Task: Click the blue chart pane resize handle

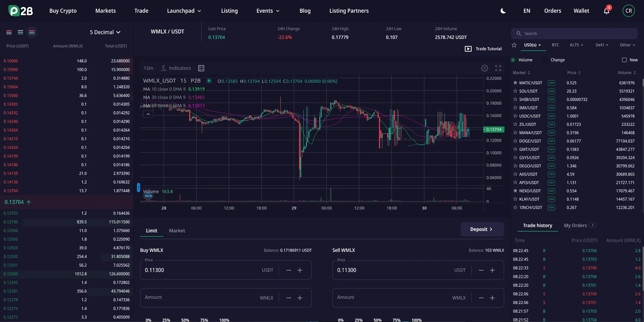Action: 139,187
